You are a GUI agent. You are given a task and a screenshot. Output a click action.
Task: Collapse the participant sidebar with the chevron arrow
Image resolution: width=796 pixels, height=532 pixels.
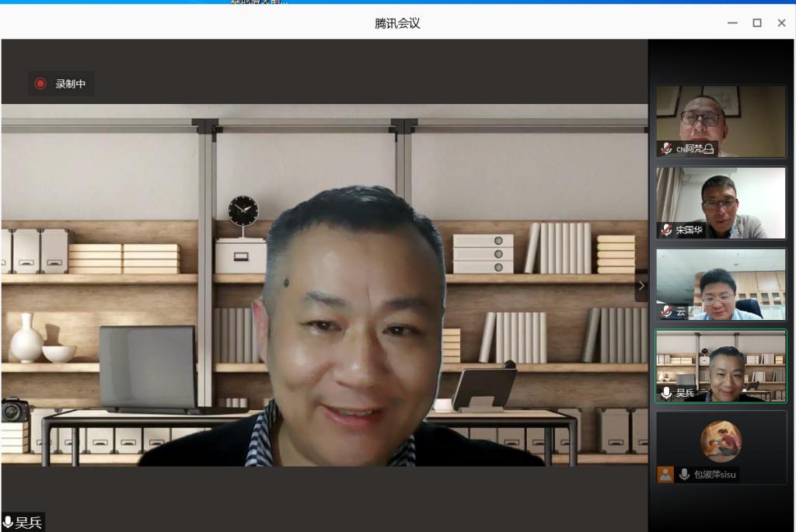point(641,286)
